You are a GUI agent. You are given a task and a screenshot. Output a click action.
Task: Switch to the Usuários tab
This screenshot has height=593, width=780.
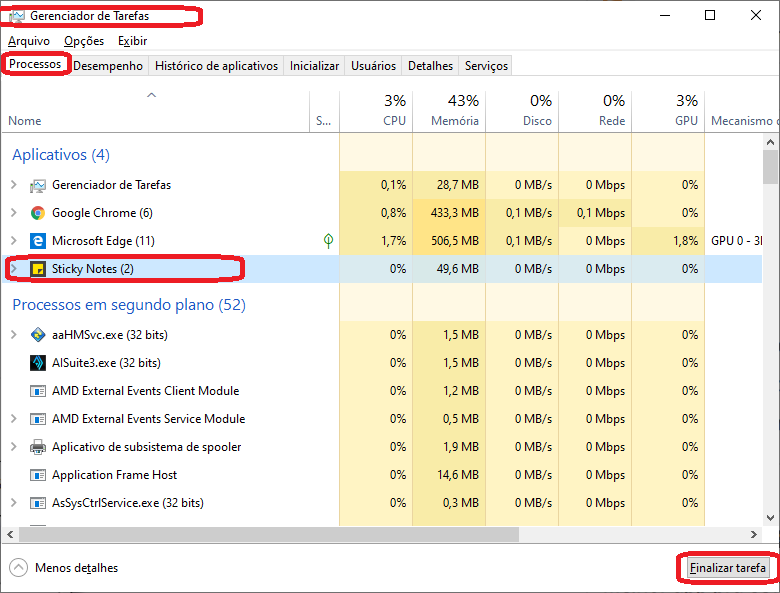[x=374, y=66]
